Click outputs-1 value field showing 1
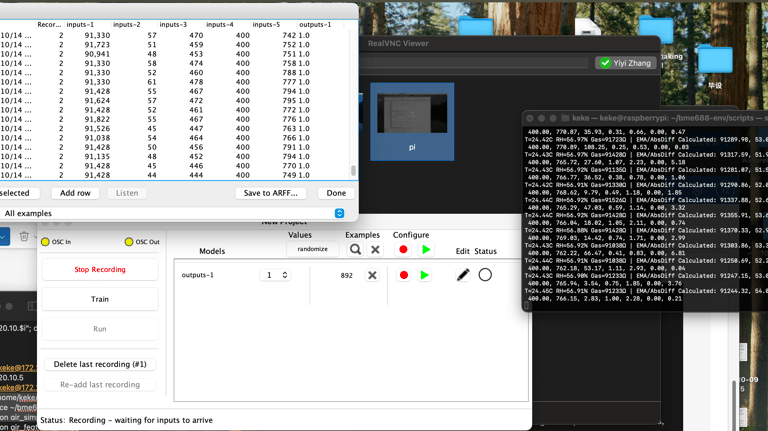 click(270, 275)
